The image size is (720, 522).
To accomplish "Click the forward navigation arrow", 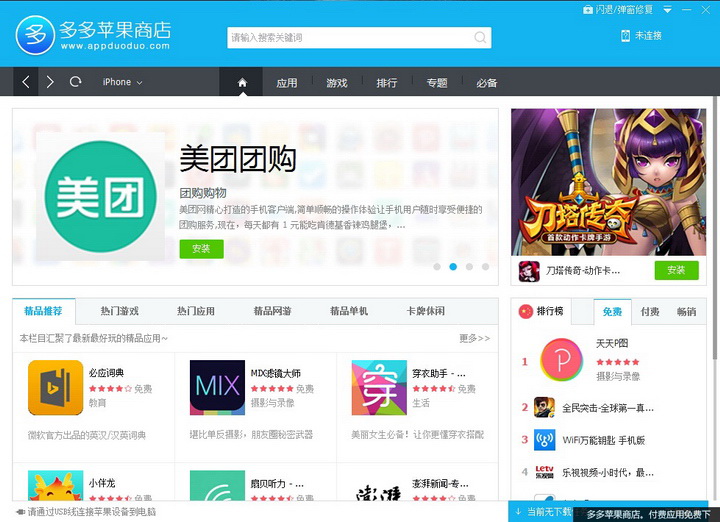I will [x=50, y=82].
